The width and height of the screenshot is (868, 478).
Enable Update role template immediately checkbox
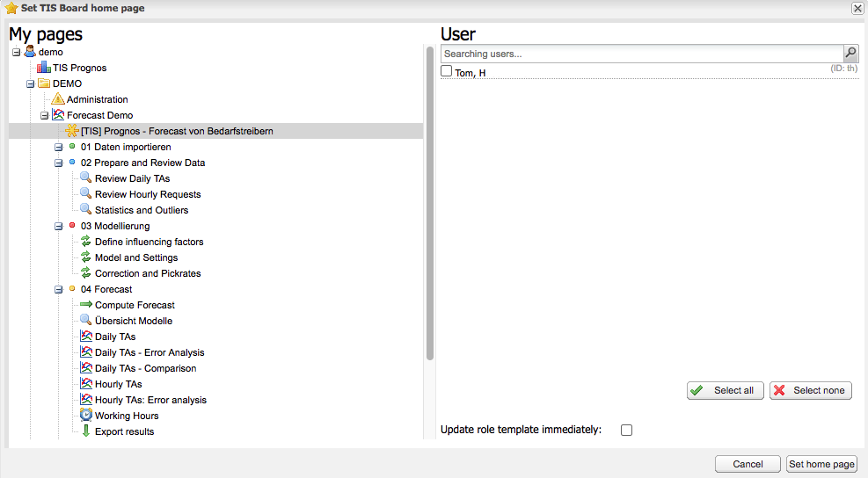(626, 430)
